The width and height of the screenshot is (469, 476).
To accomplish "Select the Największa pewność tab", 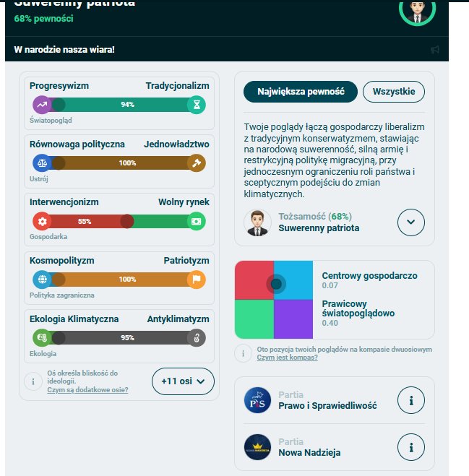I will (x=301, y=92).
